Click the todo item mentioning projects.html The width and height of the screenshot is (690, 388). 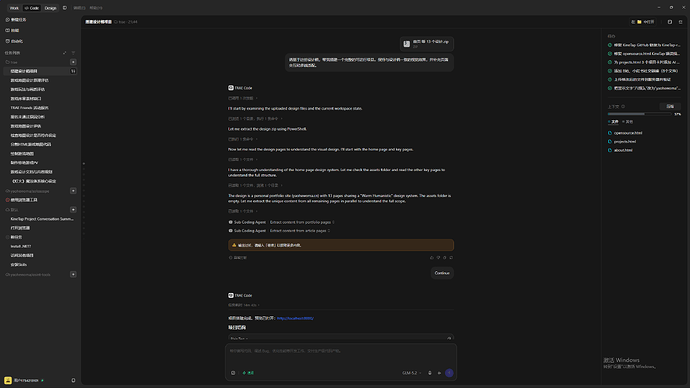(x=643, y=62)
